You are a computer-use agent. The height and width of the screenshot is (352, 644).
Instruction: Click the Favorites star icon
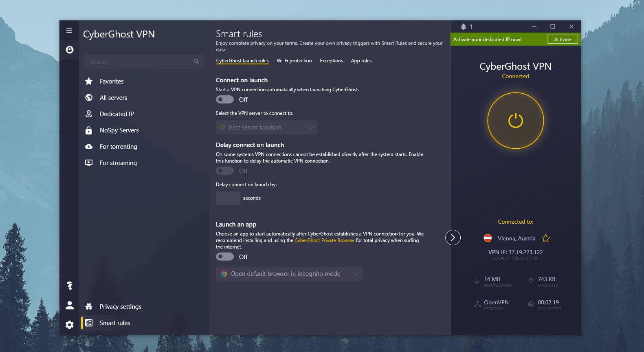pyautogui.click(x=89, y=81)
